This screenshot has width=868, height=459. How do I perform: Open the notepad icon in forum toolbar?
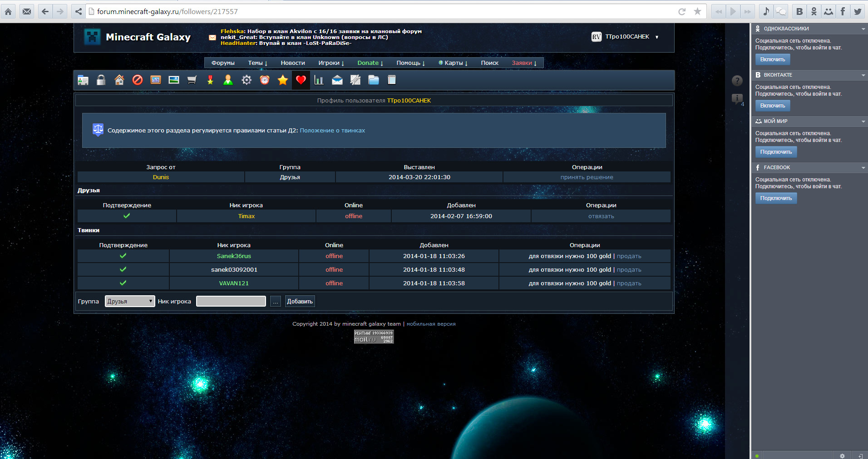click(392, 80)
